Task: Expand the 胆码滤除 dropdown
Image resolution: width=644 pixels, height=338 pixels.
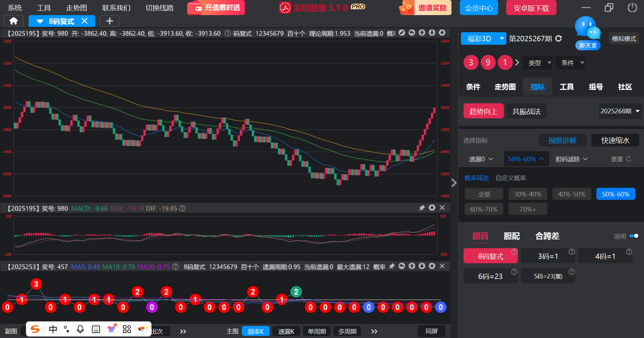Action: (571, 159)
